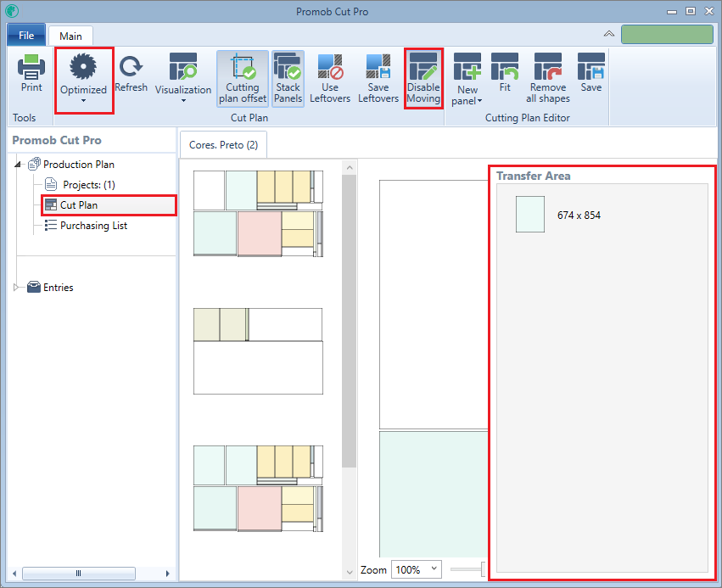
Task: Select the large teal piece in preview
Action: [434, 494]
